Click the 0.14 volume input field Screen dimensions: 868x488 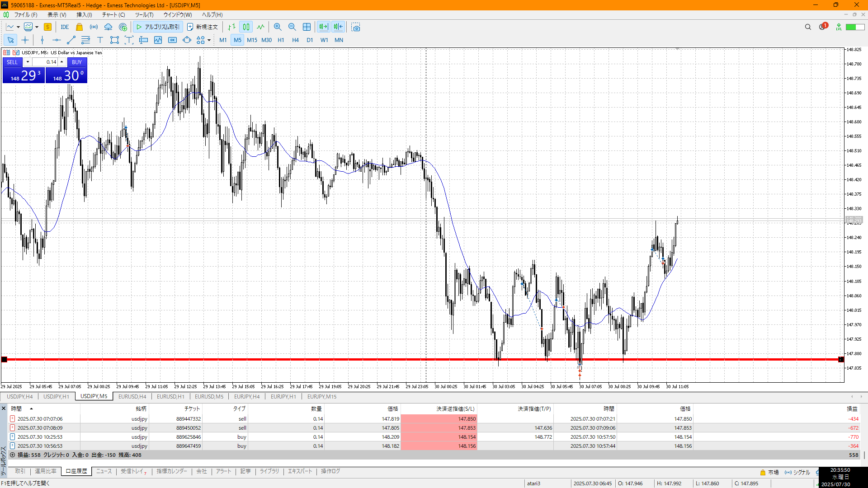[x=45, y=62]
